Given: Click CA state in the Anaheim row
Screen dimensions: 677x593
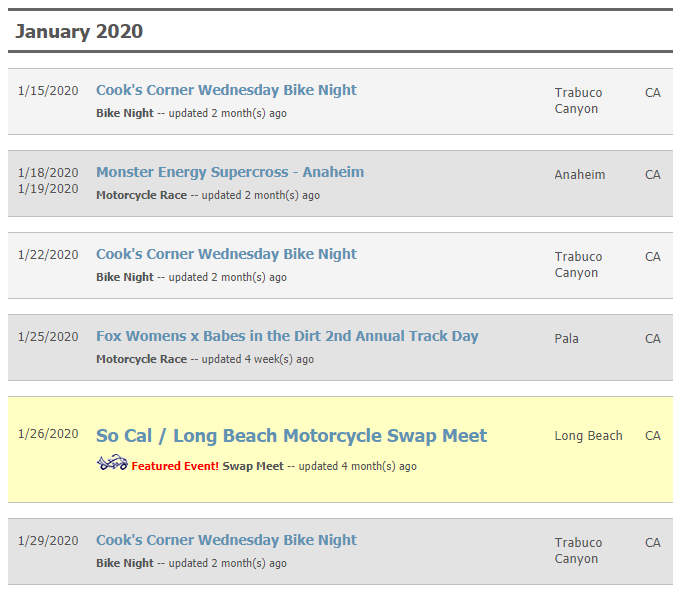Looking at the screenshot, I should pos(653,175).
